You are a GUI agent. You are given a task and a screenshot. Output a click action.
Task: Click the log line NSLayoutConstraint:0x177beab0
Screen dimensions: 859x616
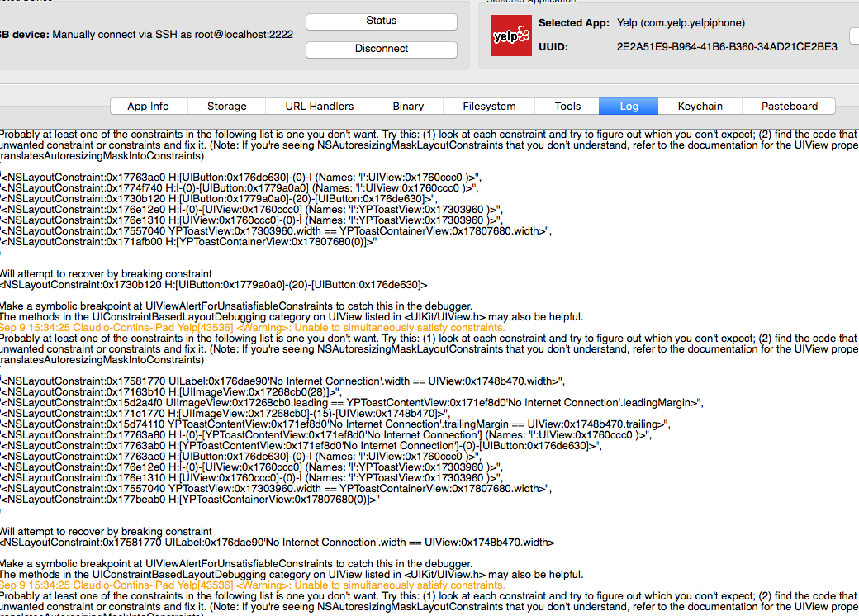click(x=190, y=500)
